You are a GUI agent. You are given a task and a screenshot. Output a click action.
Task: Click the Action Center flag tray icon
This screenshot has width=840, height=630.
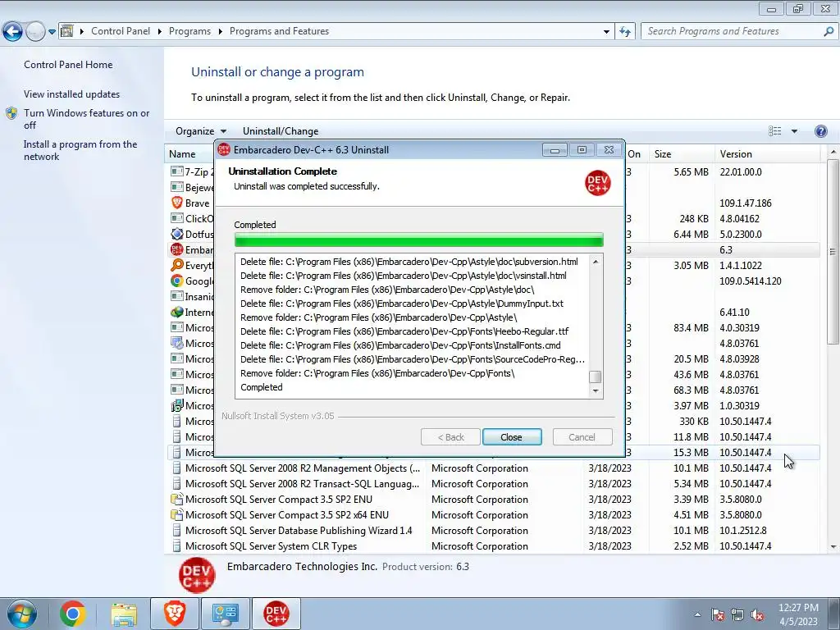click(x=718, y=614)
